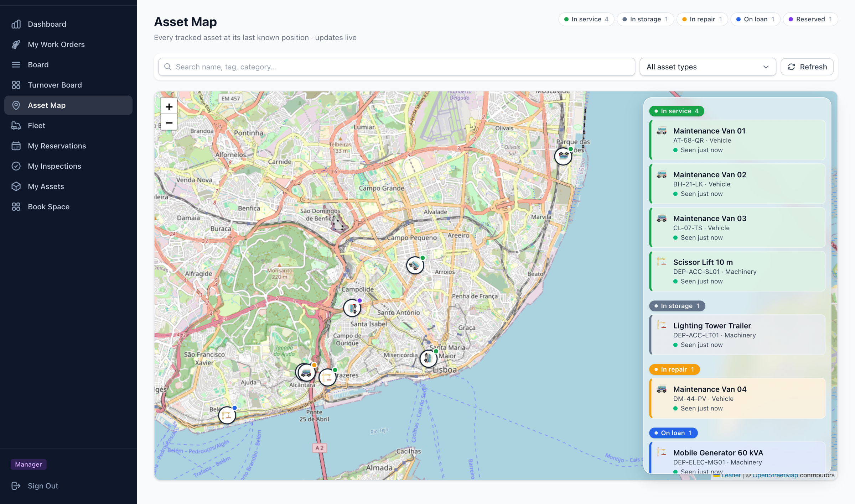Toggle the In service status filter chip
This screenshot has width=855, height=504.
586,19
